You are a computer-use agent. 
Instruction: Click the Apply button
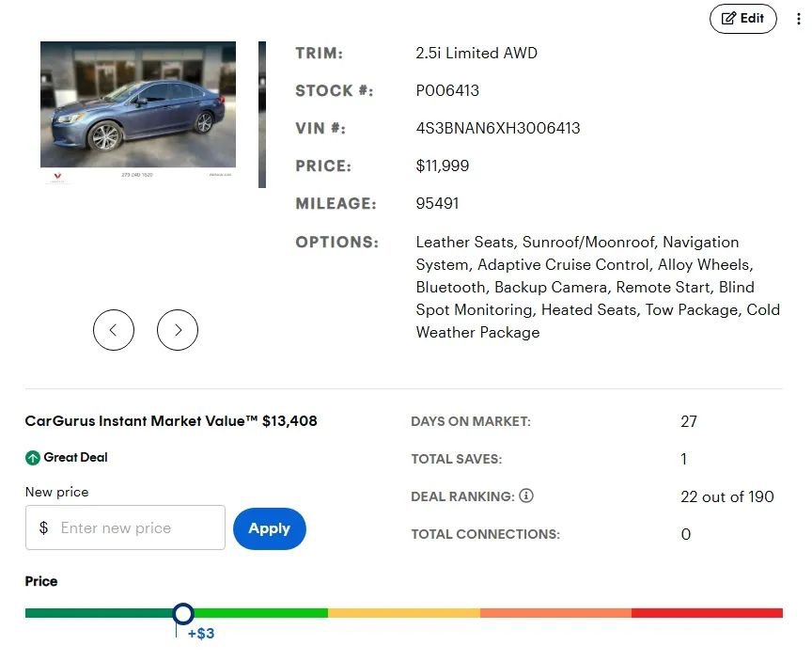click(269, 528)
